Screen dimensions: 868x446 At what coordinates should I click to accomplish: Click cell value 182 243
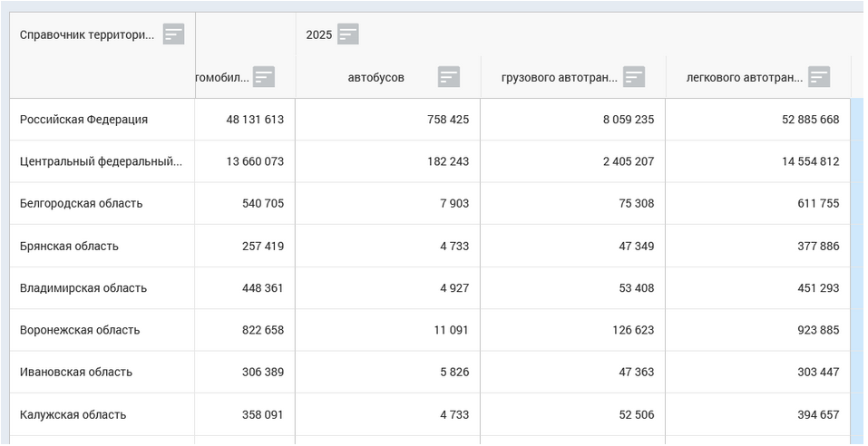click(x=448, y=161)
